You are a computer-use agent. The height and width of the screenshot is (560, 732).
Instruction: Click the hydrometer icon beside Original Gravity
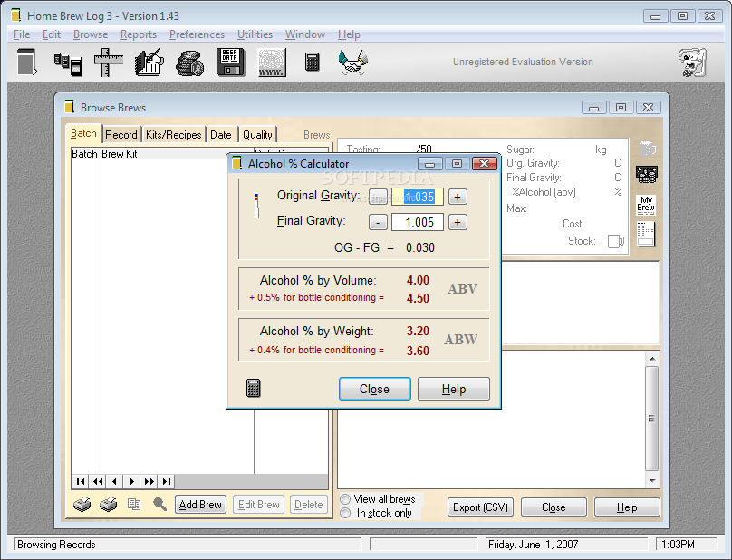256,206
